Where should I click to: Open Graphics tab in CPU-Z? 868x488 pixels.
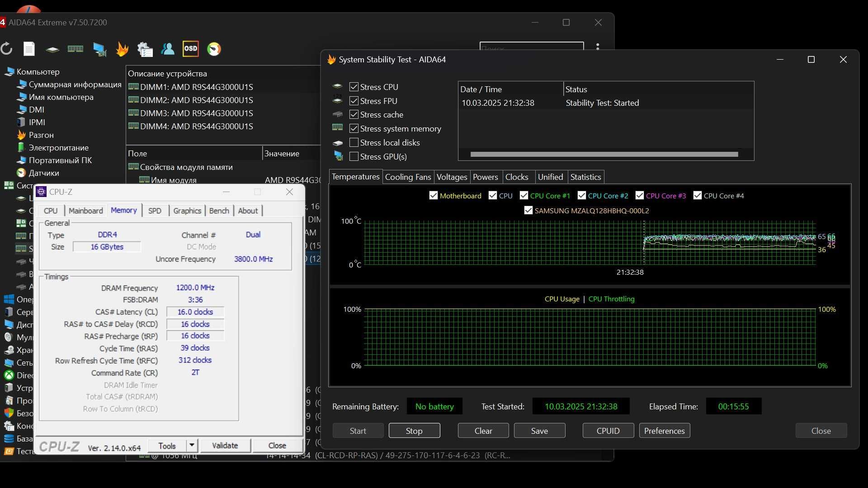[187, 211]
